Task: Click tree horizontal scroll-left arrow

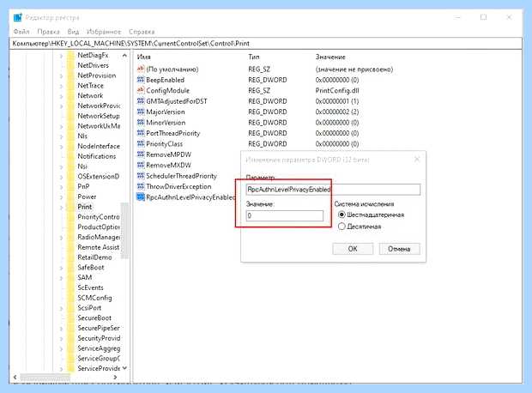Action: coord(15,377)
